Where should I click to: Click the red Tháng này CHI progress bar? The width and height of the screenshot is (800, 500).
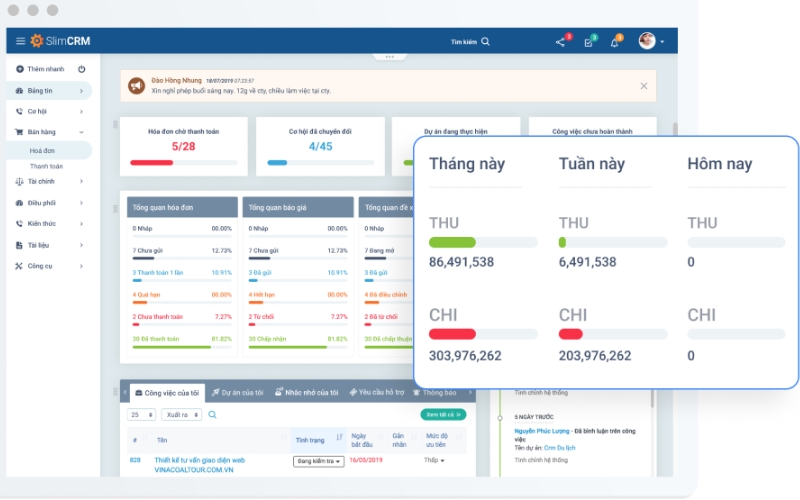[453, 334]
